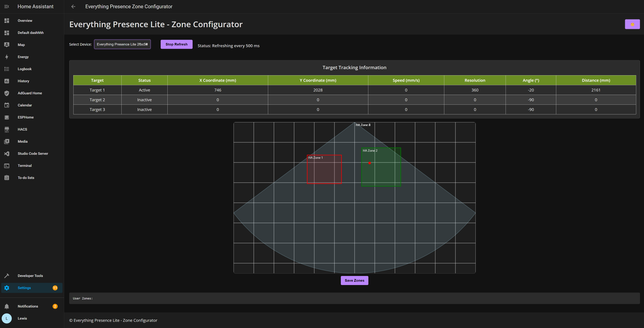The height and width of the screenshot is (328, 644).
Task: Click the Active status cell
Action: click(x=144, y=90)
